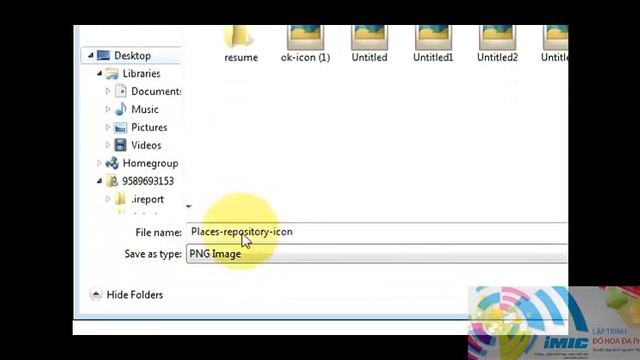Click the File name input field
The height and width of the screenshot is (360, 640).
(x=377, y=232)
